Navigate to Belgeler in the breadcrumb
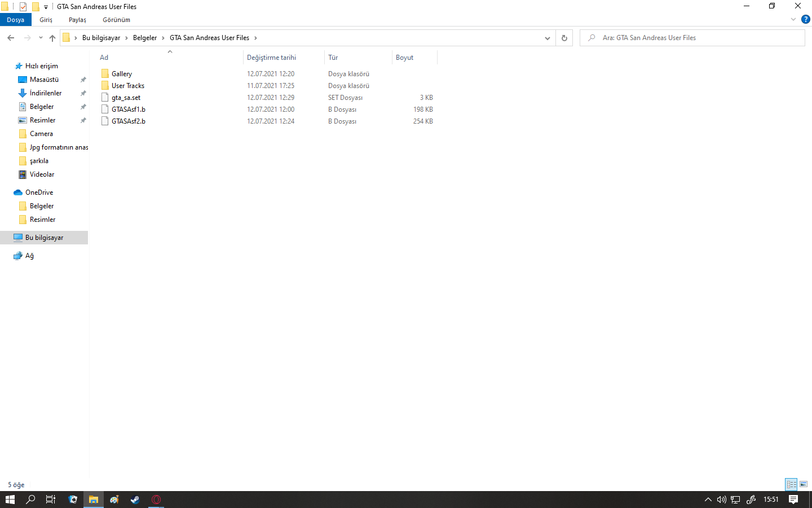This screenshot has height=508, width=812. (145, 38)
